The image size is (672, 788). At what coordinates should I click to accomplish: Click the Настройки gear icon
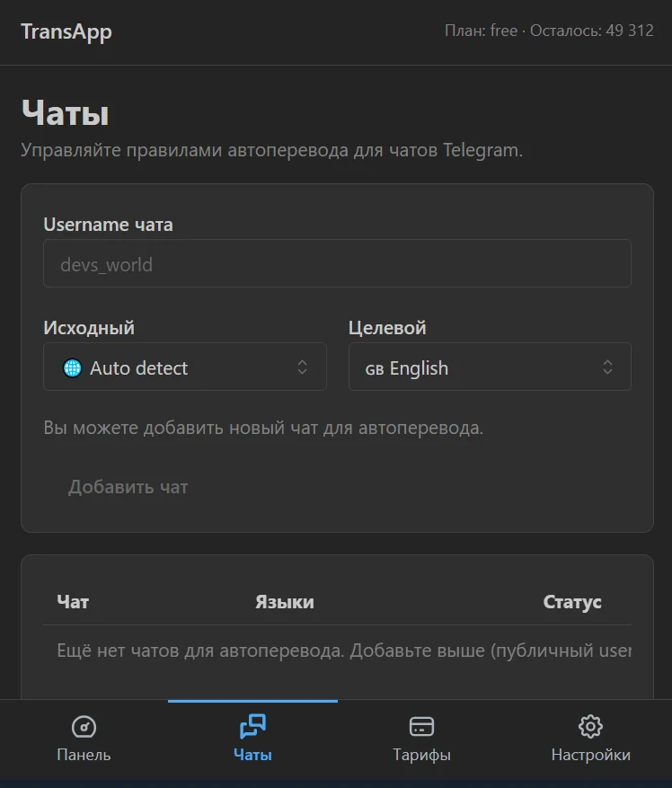[x=590, y=726]
